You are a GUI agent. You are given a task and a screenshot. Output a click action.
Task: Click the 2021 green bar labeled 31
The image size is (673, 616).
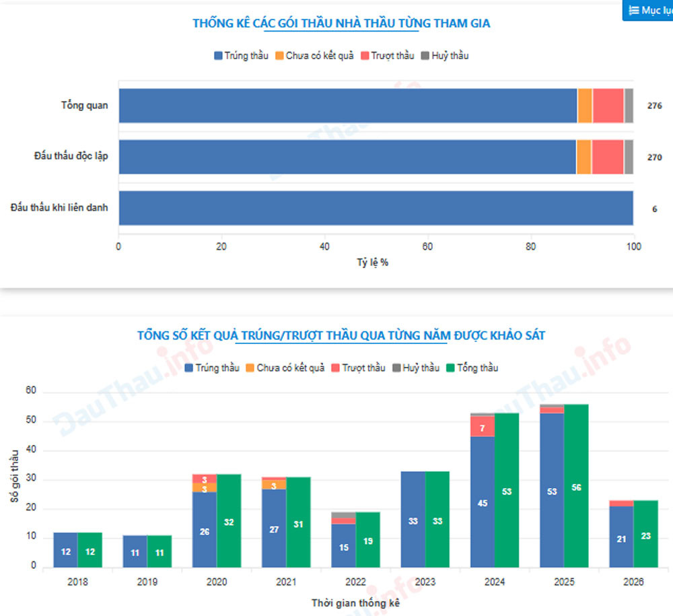click(298, 522)
